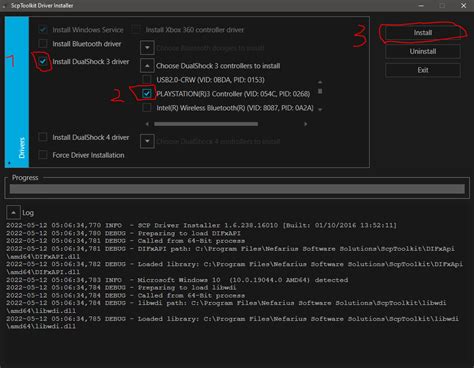Click the Install button
The height and width of the screenshot is (368, 474).
click(x=423, y=33)
